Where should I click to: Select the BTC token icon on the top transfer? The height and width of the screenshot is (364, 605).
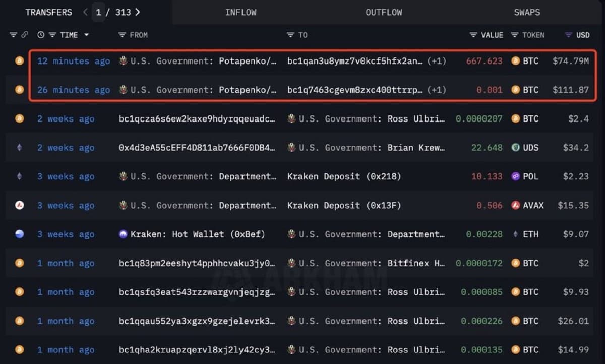[515, 61]
